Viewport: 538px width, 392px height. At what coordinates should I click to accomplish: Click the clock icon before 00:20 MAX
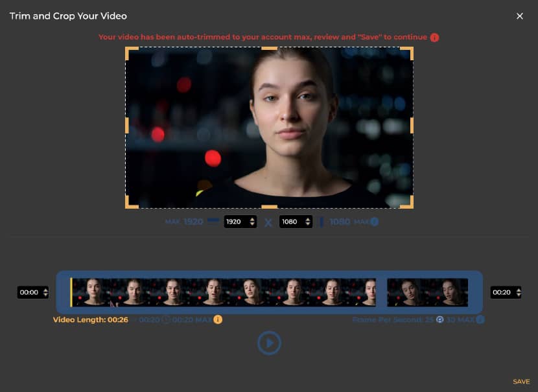166,319
